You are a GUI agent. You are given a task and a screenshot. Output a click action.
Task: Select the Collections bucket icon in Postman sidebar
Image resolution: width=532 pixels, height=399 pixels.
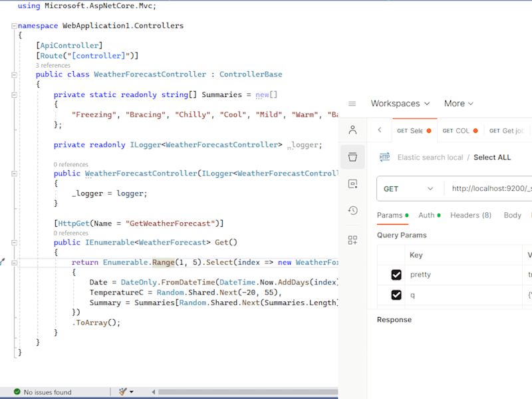pos(352,157)
